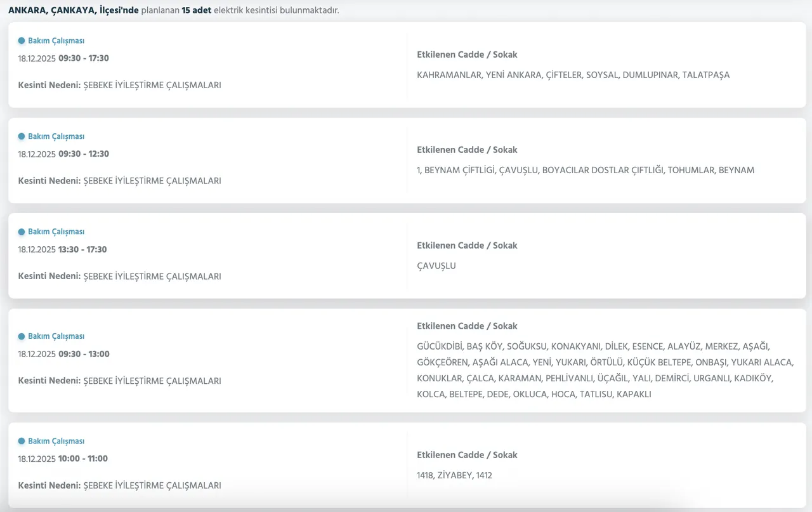Open Bakım Çalışması label of the 10:00 - 11:00 outage
Viewport: 812px width, 512px height.
[x=56, y=441]
